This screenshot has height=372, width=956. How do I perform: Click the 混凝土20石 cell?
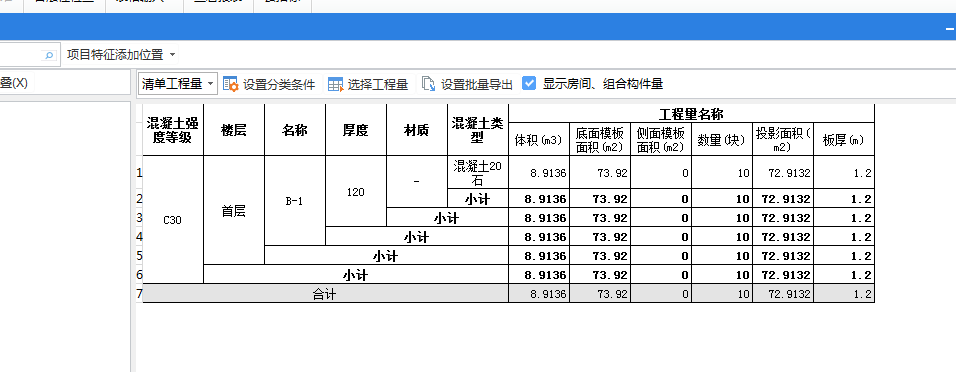[477, 173]
